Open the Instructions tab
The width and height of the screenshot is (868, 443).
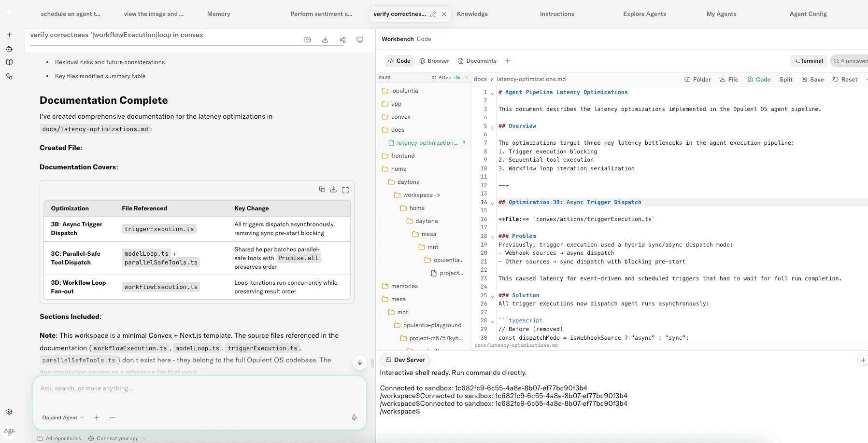tap(557, 14)
